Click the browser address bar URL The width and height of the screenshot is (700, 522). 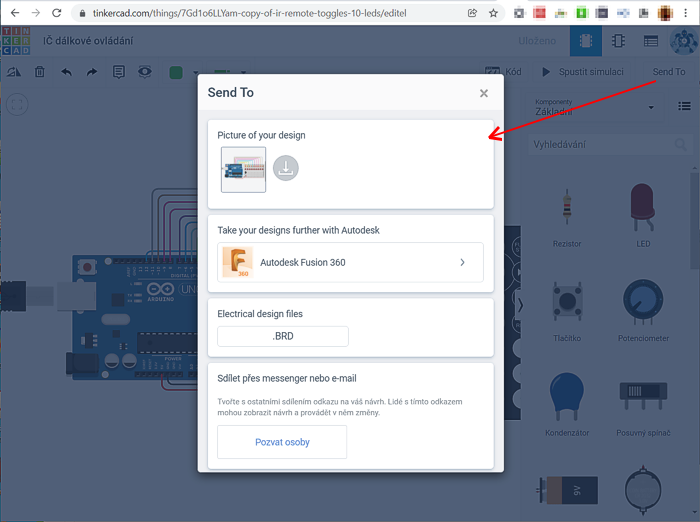250,13
